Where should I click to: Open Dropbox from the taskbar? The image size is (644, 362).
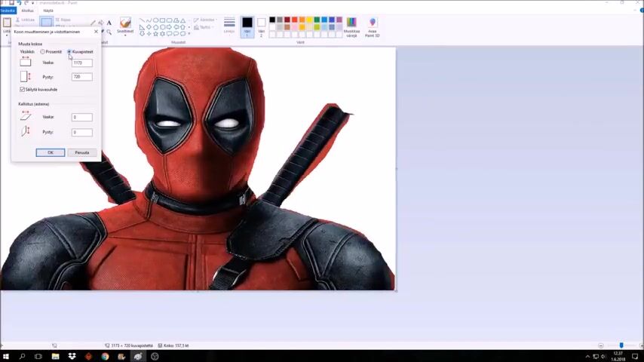(72, 356)
